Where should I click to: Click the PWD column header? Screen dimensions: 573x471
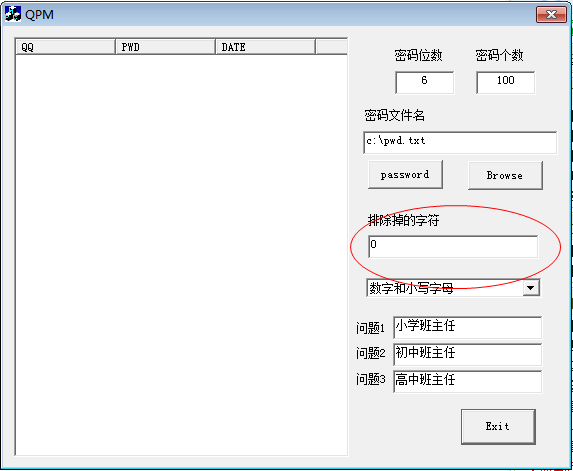[166, 47]
